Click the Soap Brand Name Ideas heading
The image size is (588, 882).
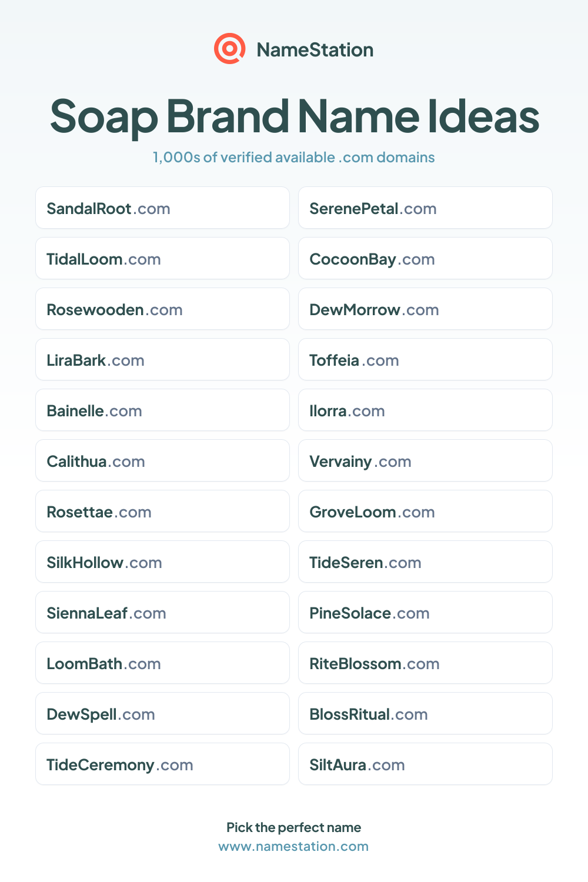(x=294, y=116)
